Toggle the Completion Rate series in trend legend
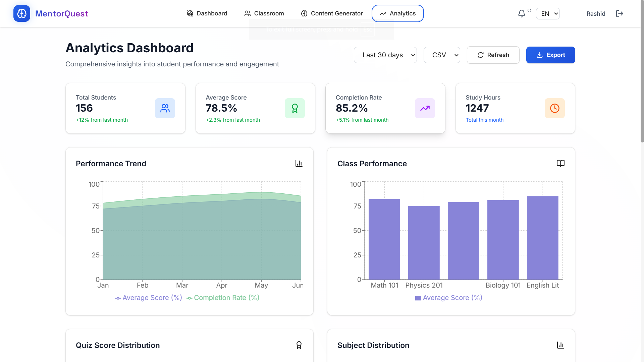Viewport: 644px width, 362px height. (x=223, y=298)
